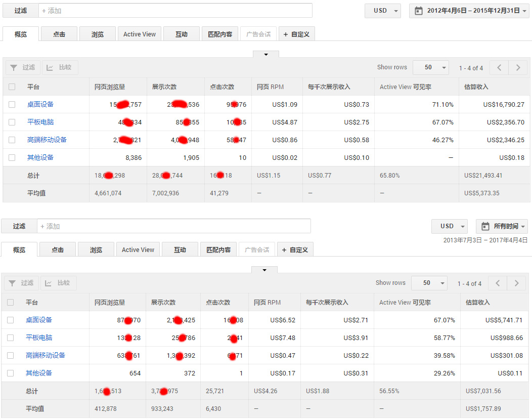Click the funnel filter button in upper table
Viewport: 532px width, 420px height.
pos(22,67)
